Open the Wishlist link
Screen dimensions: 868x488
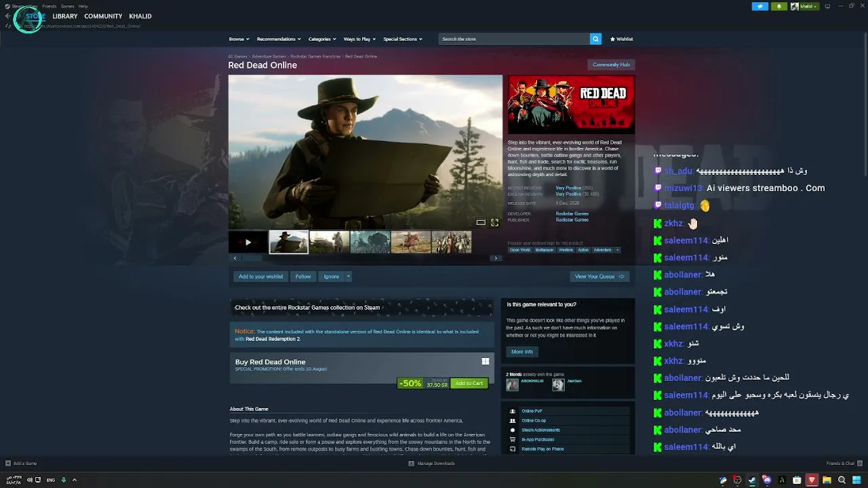(x=622, y=39)
